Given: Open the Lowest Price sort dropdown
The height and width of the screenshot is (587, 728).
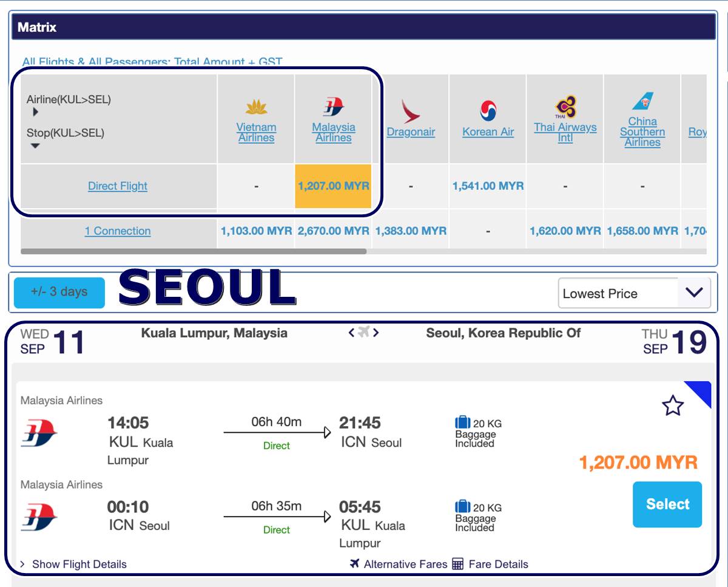Looking at the screenshot, I should (634, 293).
